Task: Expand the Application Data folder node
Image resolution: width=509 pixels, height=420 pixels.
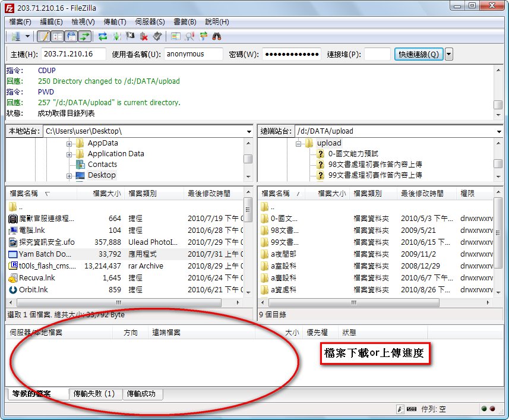Action: [69, 154]
